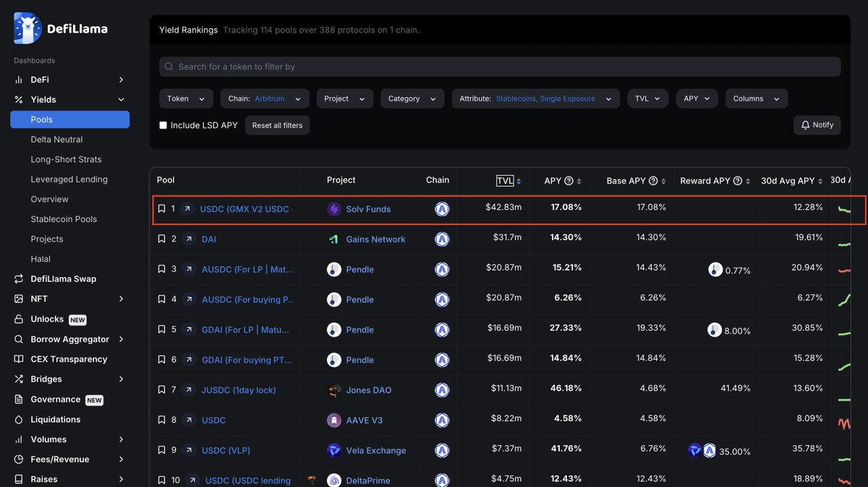This screenshot has height=487, width=868.
Task: Open DefiLlama Swap from sidebar
Action: 63,279
